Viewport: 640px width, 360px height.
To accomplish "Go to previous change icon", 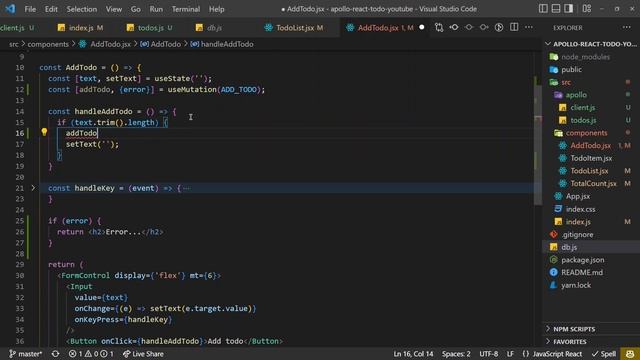I will click(x=454, y=27).
